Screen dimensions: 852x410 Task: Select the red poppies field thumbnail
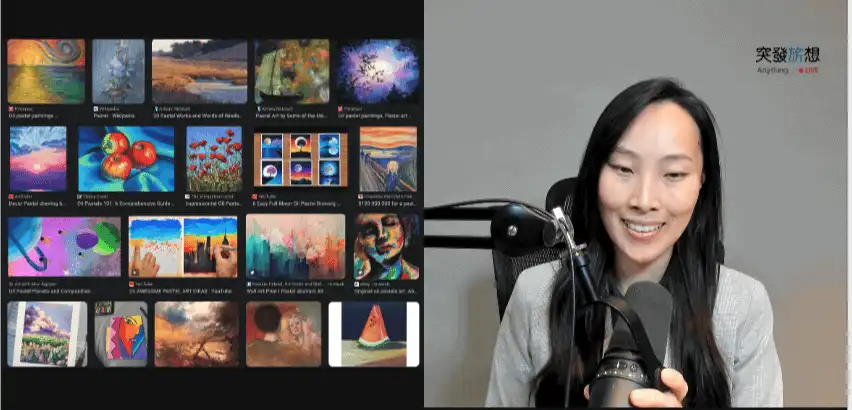pos(214,158)
